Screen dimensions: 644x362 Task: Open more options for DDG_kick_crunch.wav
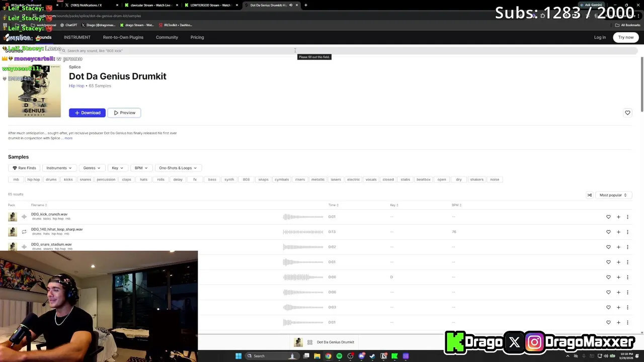point(627,217)
